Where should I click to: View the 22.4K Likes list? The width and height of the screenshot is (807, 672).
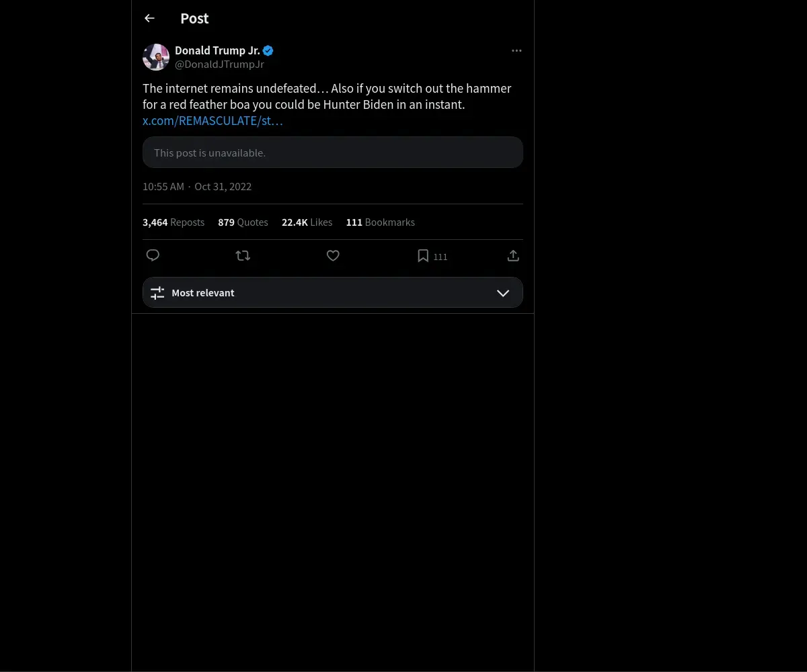click(x=307, y=222)
